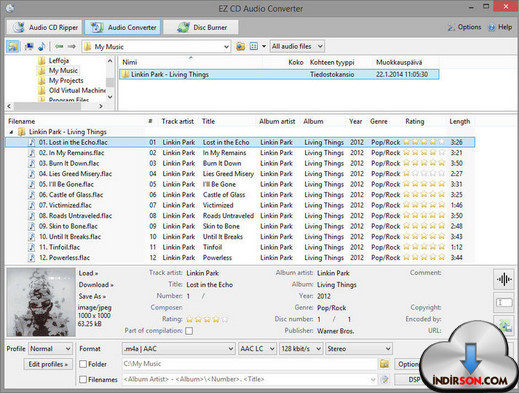Sort file browser by Muokkauspäivä column
The width and height of the screenshot is (519, 393).
pyautogui.click(x=399, y=62)
